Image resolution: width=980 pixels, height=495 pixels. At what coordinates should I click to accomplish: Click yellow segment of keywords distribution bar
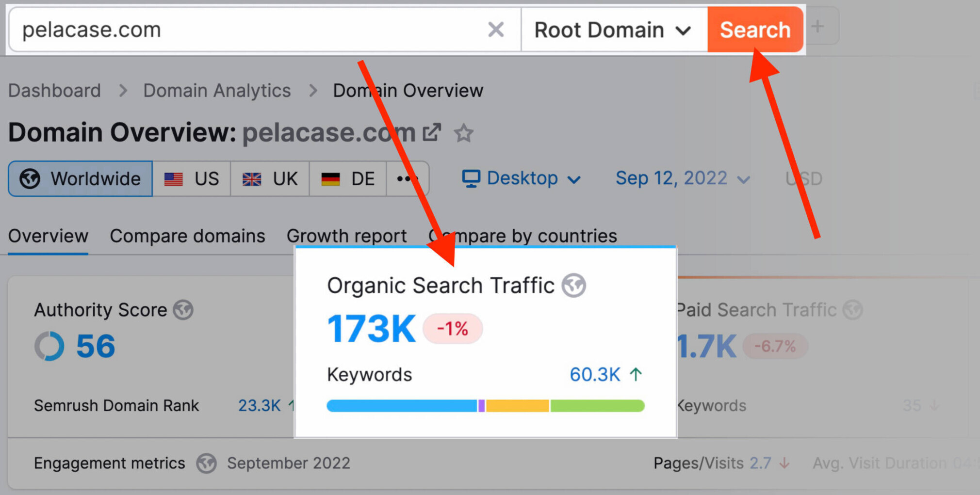(x=517, y=406)
